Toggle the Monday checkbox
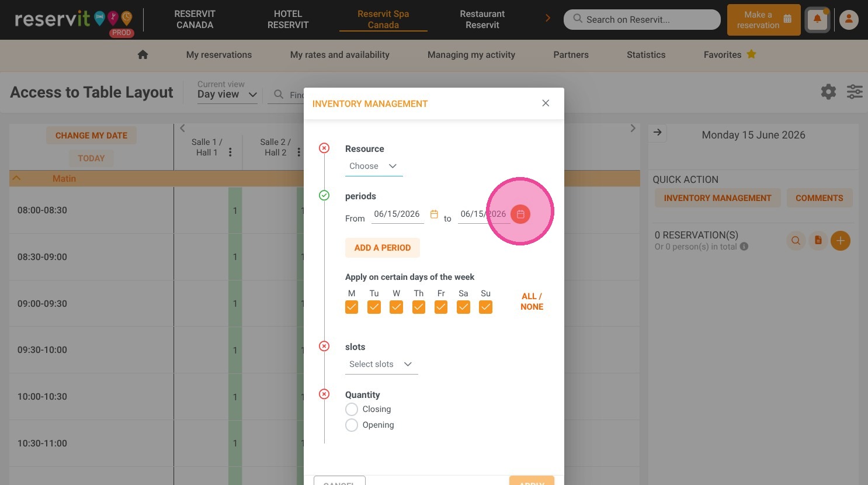The width and height of the screenshot is (868, 485). pyautogui.click(x=352, y=307)
